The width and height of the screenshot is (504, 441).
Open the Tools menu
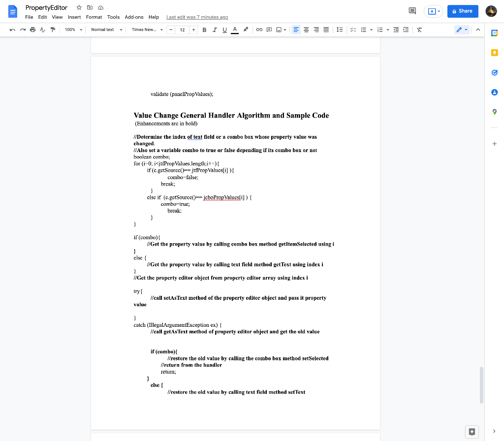(113, 17)
